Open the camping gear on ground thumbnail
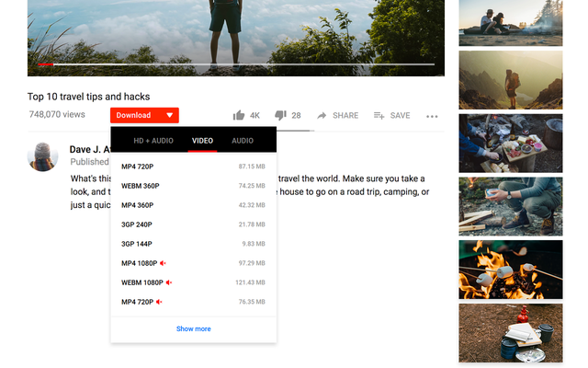 coord(511,333)
